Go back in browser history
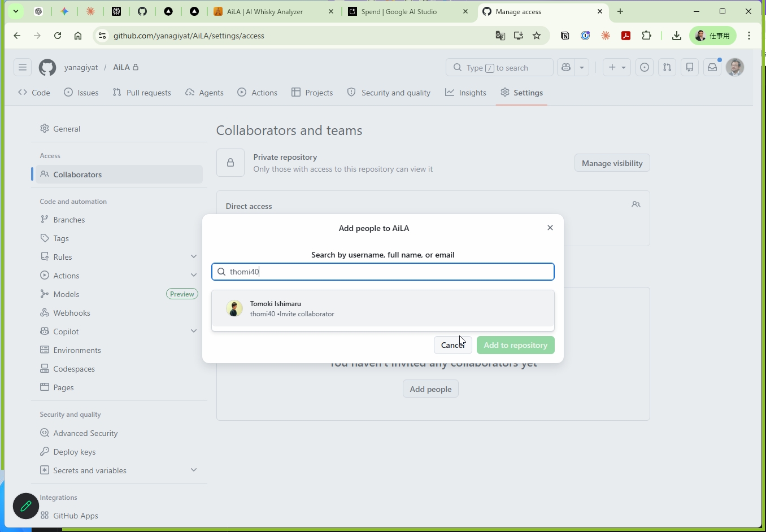Screen dimensions: 766x532 (x=17, y=36)
